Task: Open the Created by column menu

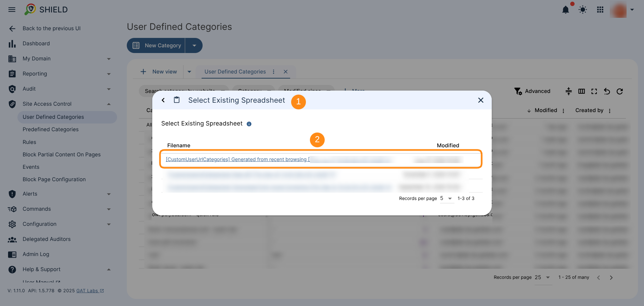Action: pyautogui.click(x=609, y=111)
